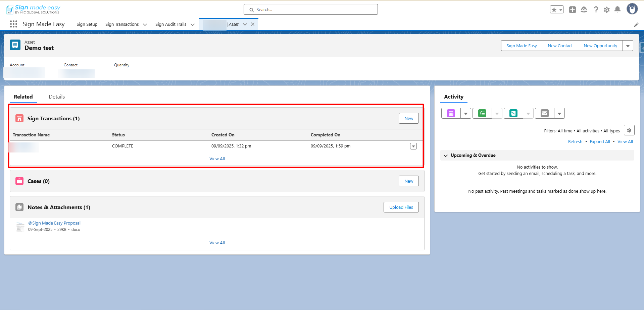Click Expand All in Activity panel
The image size is (644, 310).
pos(600,141)
